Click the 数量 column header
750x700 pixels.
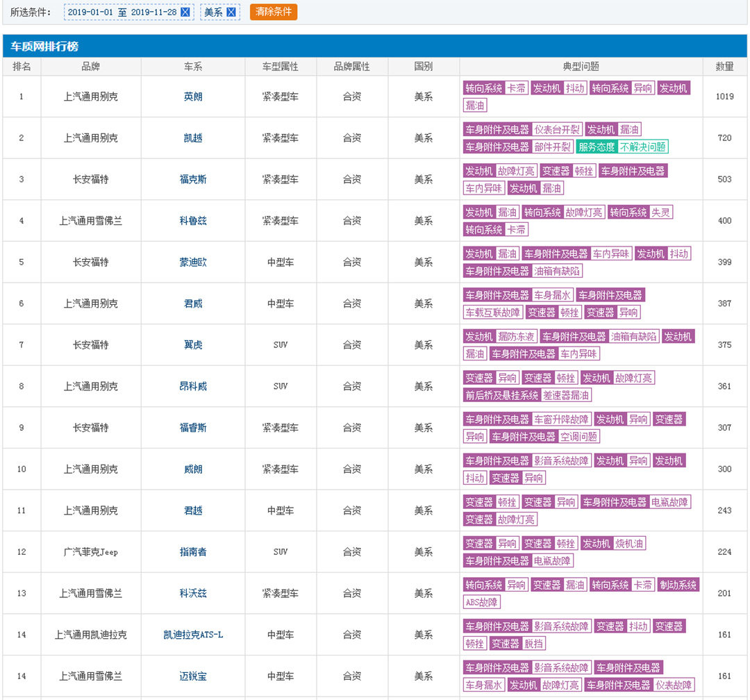click(x=724, y=67)
